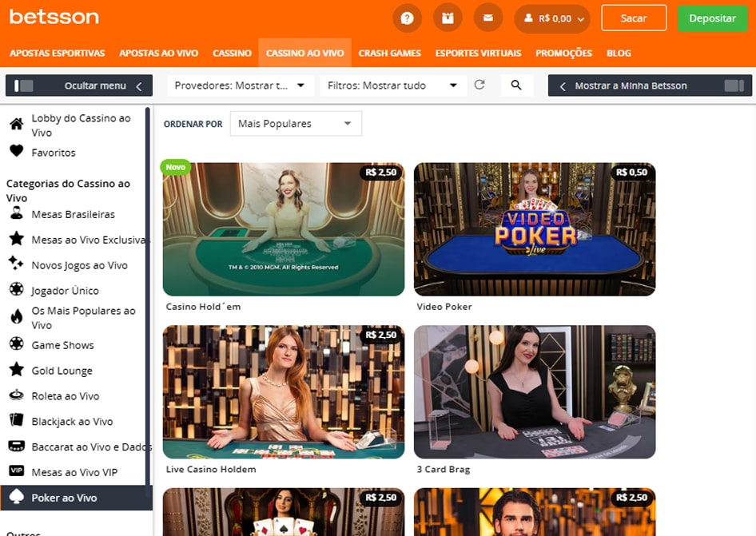Open the gift box icon in header

(448, 18)
